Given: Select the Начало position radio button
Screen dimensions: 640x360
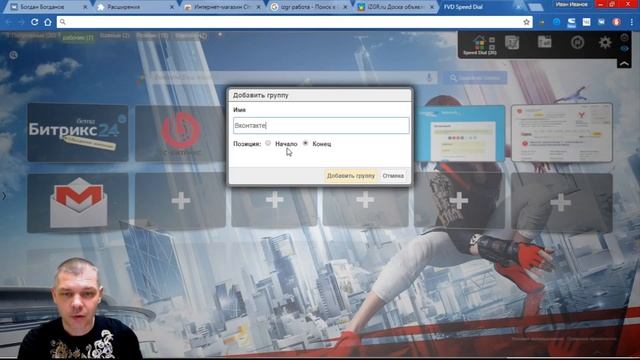Looking at the screenshot, I should click(x=268, y=143).
